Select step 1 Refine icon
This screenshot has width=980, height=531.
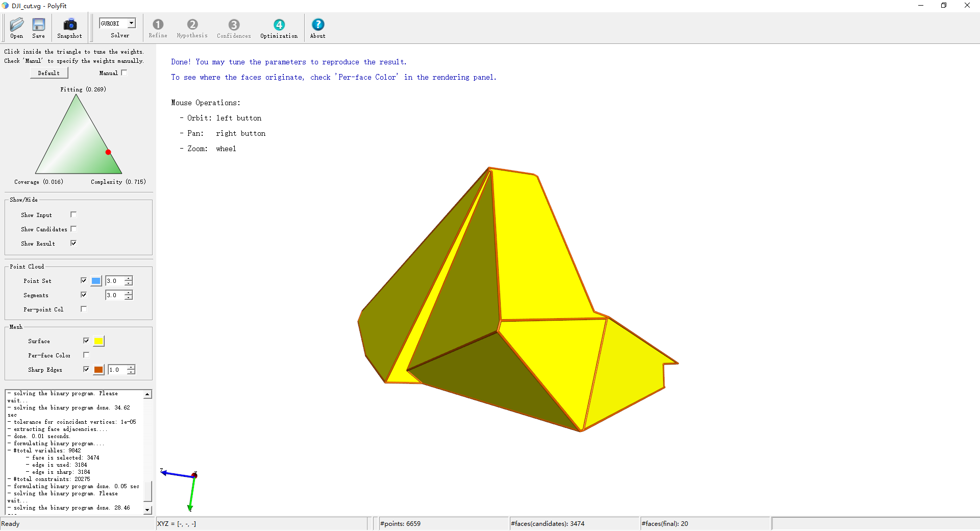click(x=158, y=25)
